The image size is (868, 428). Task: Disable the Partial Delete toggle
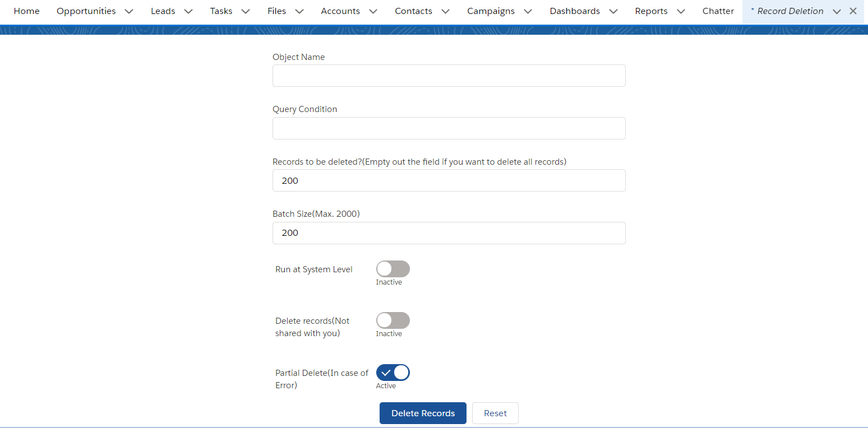[393, 372]
